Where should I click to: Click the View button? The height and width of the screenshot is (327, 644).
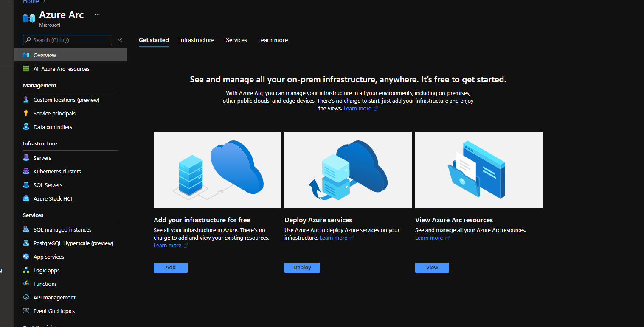coord(432,268)
